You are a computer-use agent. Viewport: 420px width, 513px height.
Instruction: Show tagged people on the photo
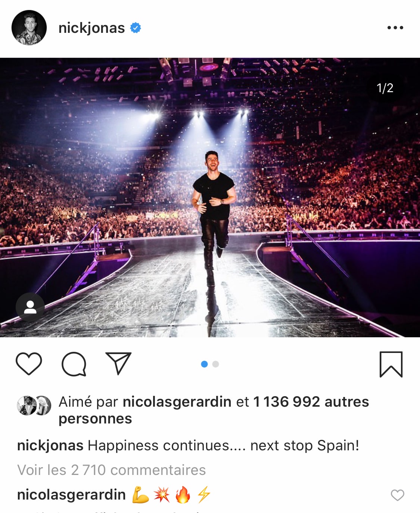(x=30, y=307)
